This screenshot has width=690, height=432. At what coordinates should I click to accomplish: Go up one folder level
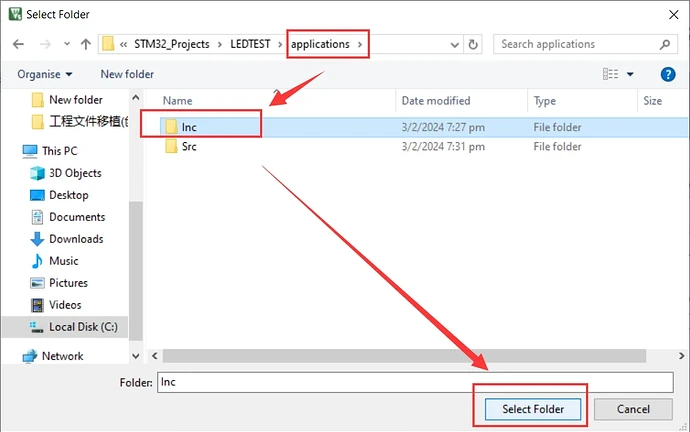pos(85,44)
